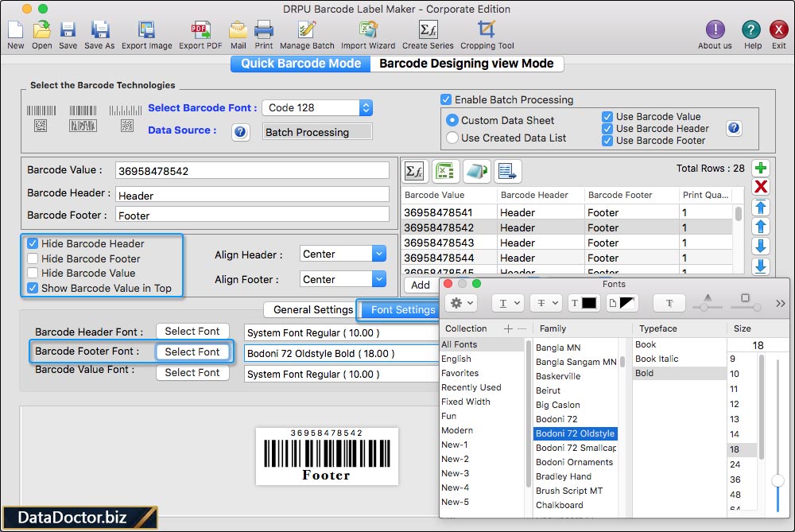The height and width of the screenshot is (532, 795).
Task: Open the Fonts panel gear actions menu
Action: (461, 303)
